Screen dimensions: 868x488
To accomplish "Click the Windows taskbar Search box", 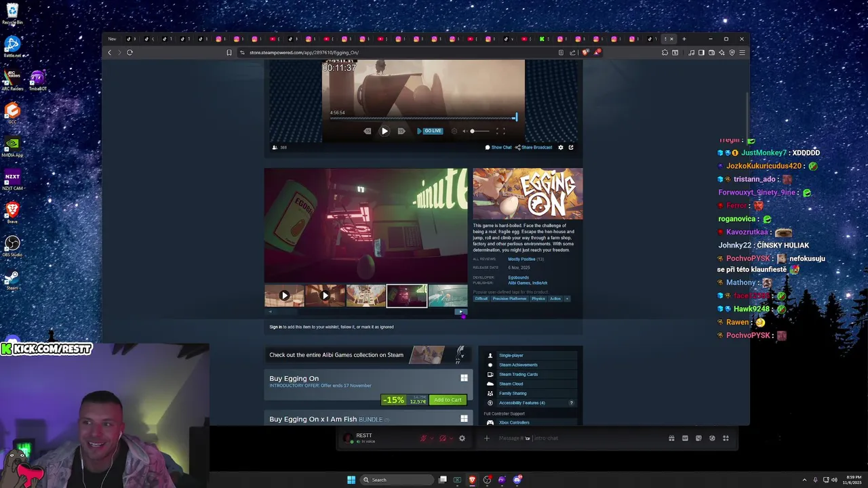I will pos(397,480).
